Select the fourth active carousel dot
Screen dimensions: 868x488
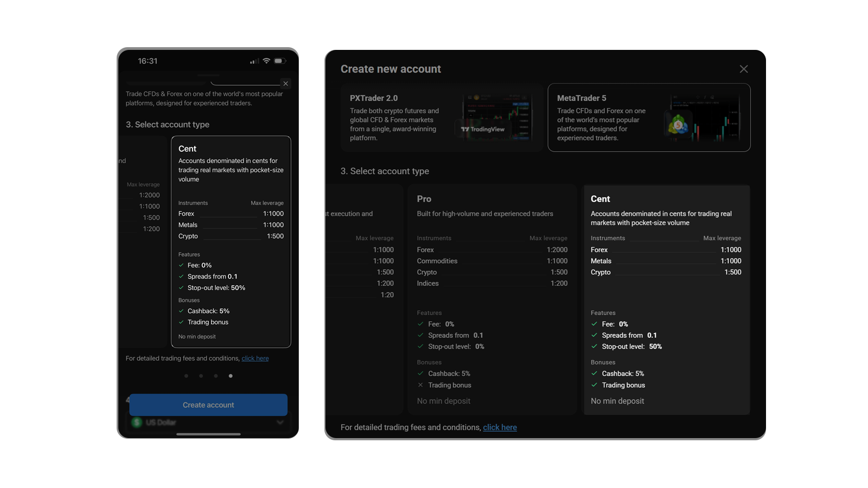coord(231,376)
